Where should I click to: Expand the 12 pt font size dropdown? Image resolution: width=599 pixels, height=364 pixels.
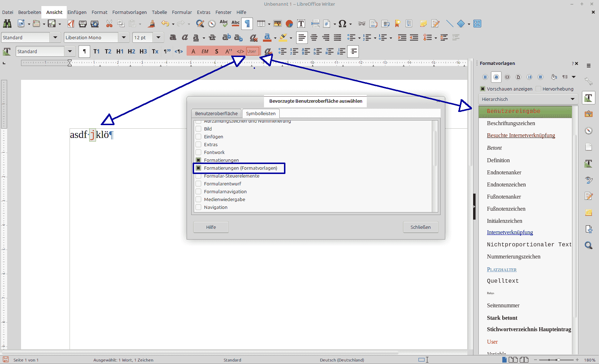158,37
